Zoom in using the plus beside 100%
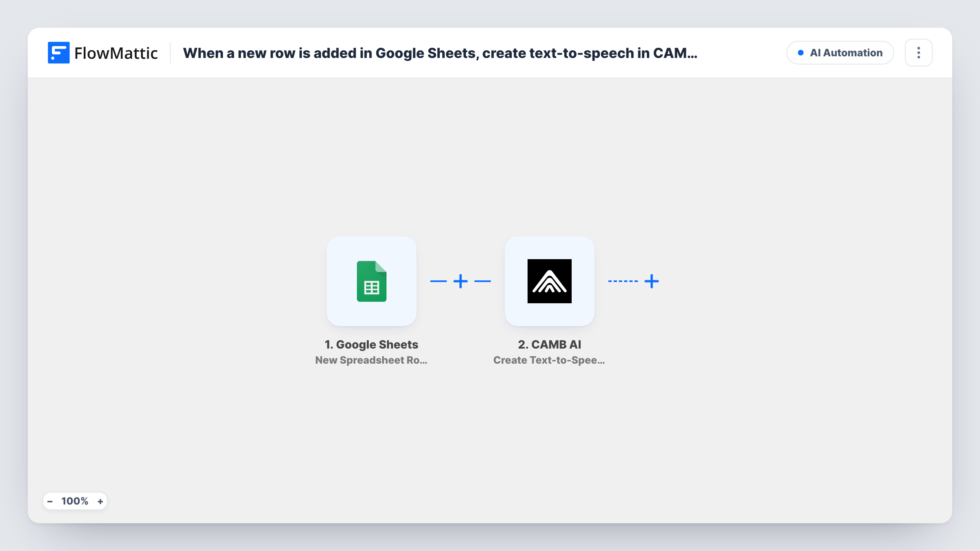 (100, 502)
